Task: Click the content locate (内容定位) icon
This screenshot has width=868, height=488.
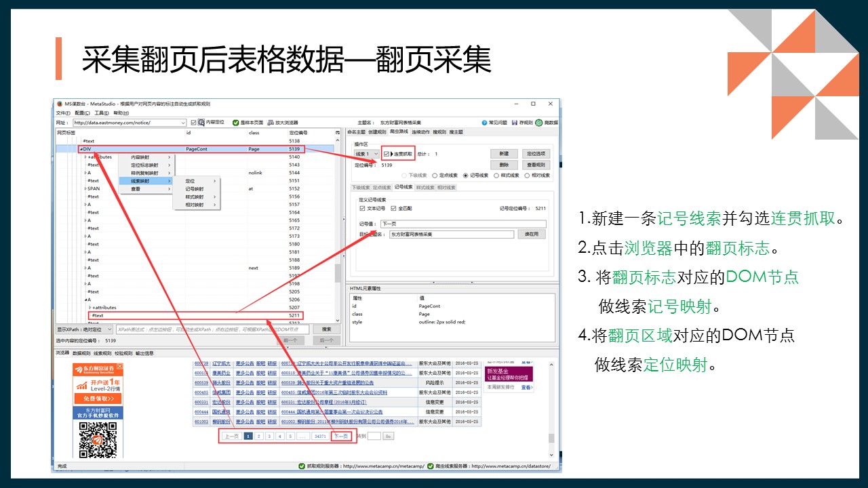Action: click(201, 123)
